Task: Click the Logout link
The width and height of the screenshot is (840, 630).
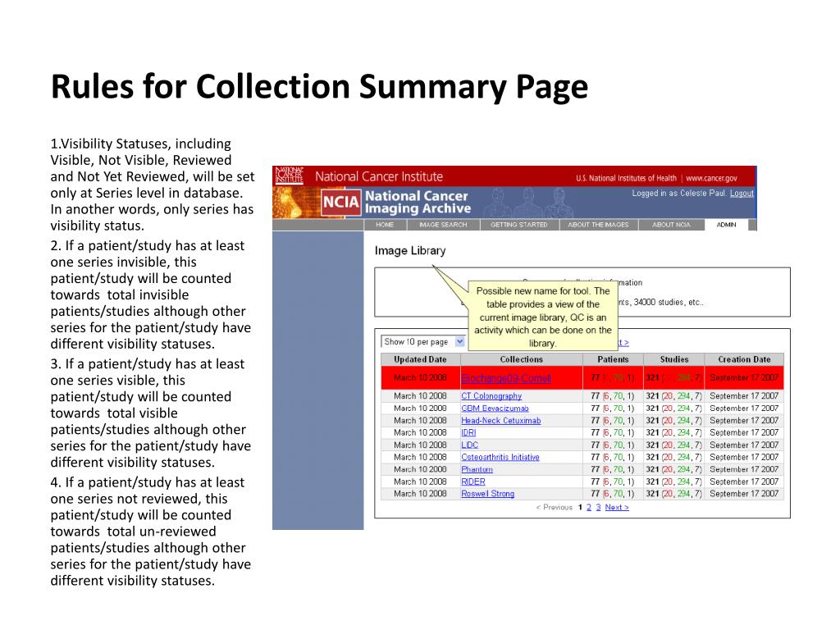Action: point(742,194)
